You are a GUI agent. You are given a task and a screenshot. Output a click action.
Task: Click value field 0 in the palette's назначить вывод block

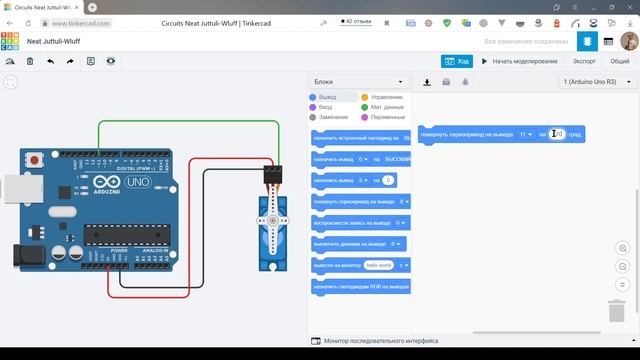point(388,180)
